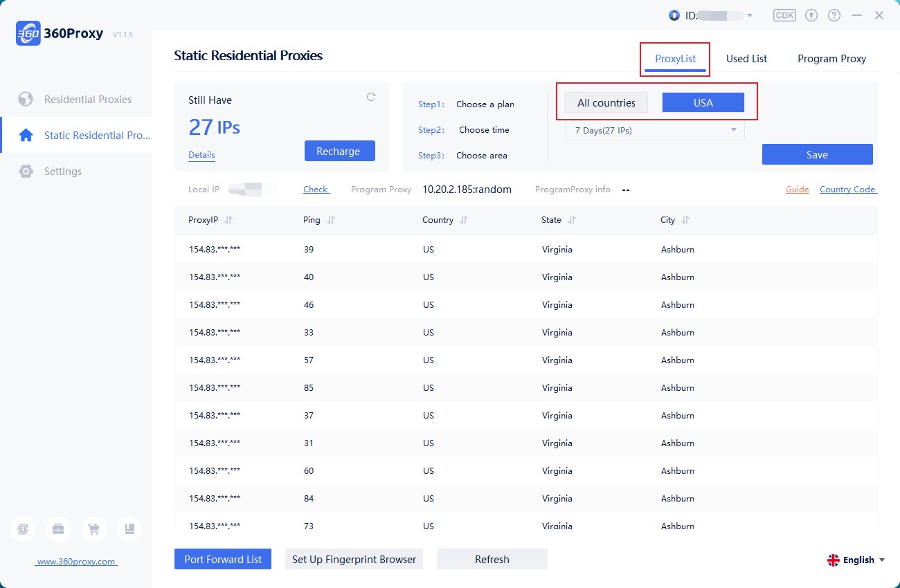Click the UK flag language icon

[834, 560]
